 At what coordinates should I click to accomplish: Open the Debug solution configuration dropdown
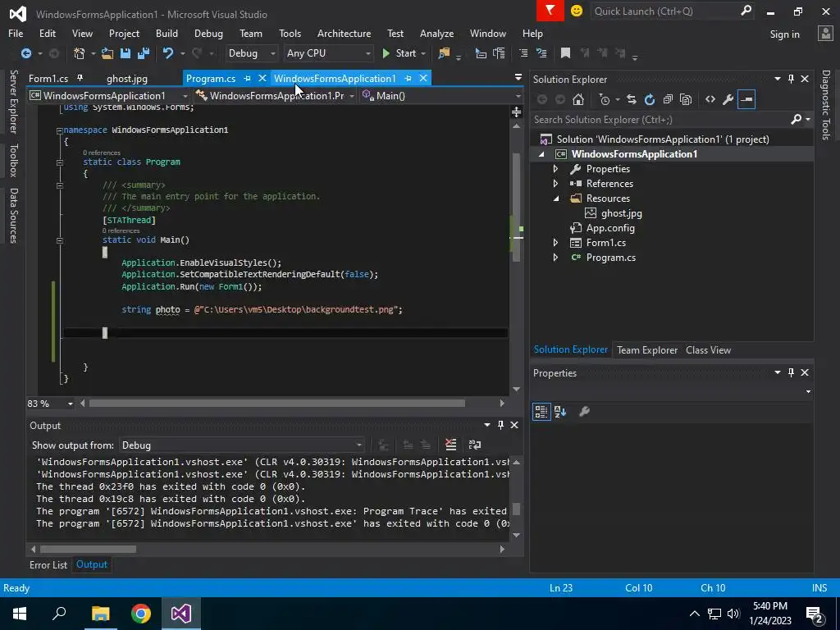[x=251, y=53]
